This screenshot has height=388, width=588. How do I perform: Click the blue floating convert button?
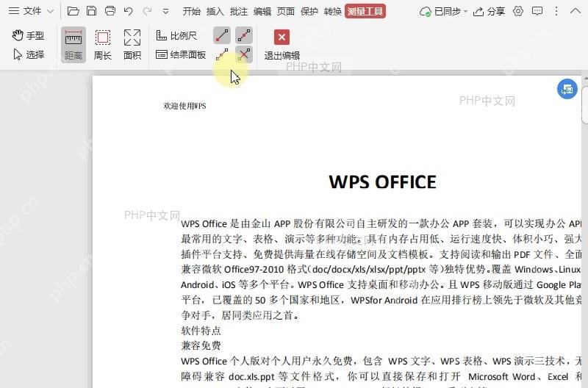click(x=567, y=89)
